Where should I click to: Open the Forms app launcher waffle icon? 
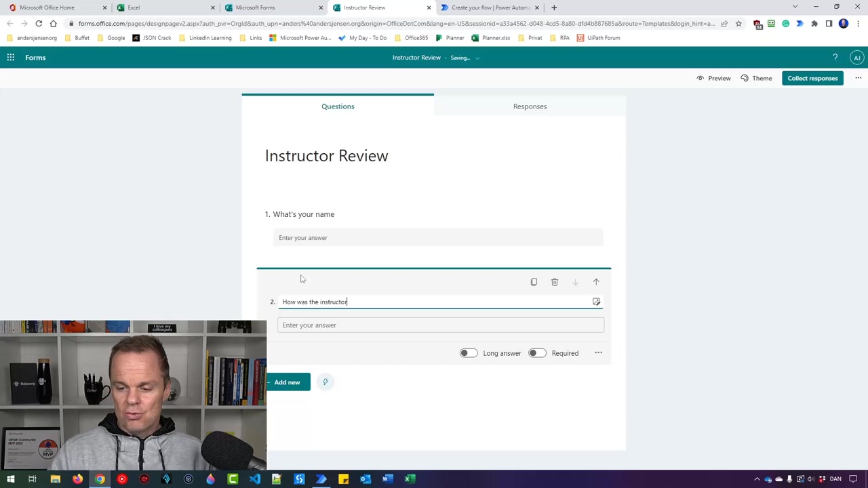[x=11, y=58]
